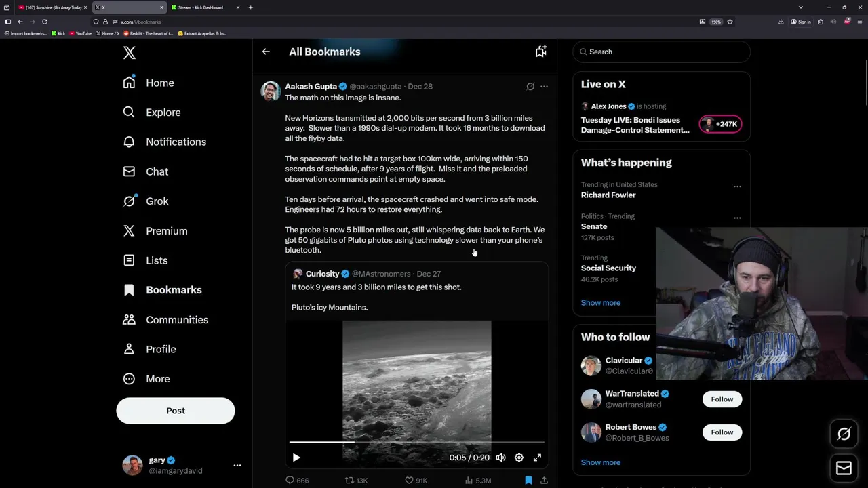Click the add bookmark folder icon
Image resolution: width=868 pixels, height=488 pixels.
click(541, 52)
